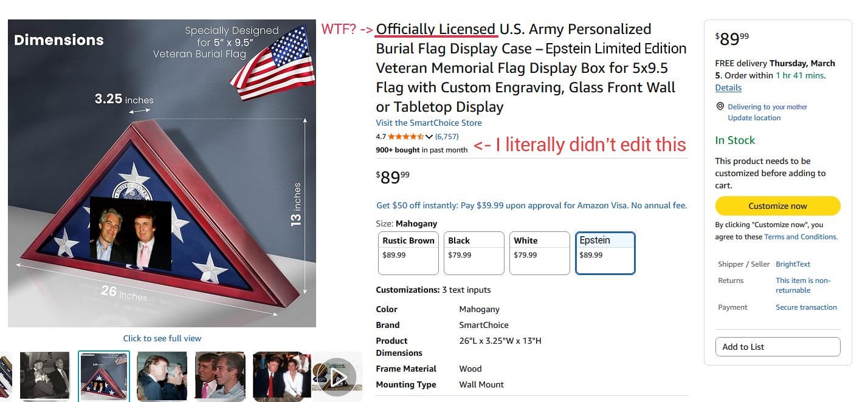868x402 pixels.
Task: Click the location pin delivery icon
Action: pos(720,106)
